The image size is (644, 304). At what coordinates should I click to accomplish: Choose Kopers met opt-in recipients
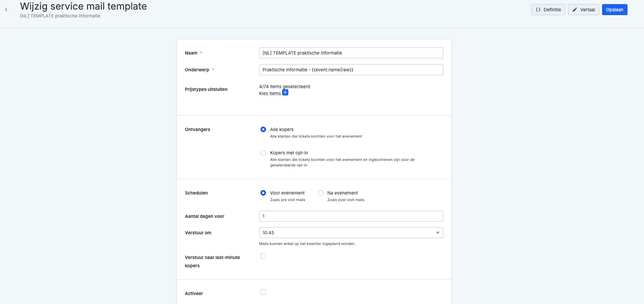tap(263, 153)
